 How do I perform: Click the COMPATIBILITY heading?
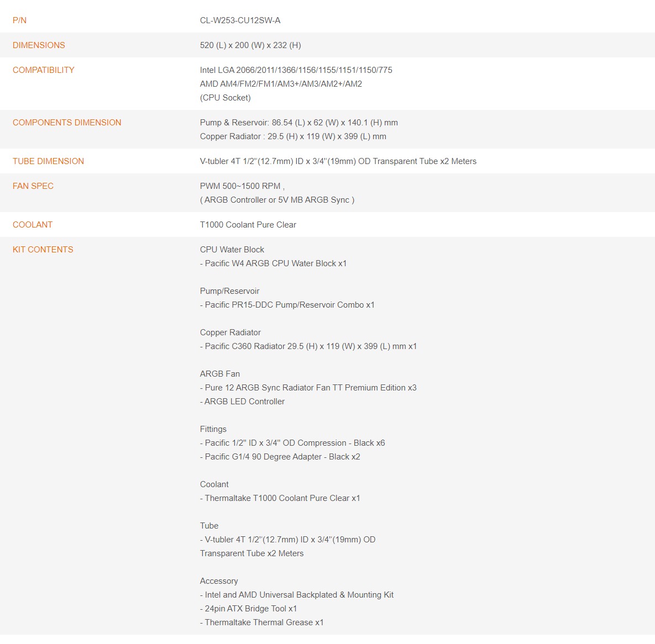tap(44, 70)
